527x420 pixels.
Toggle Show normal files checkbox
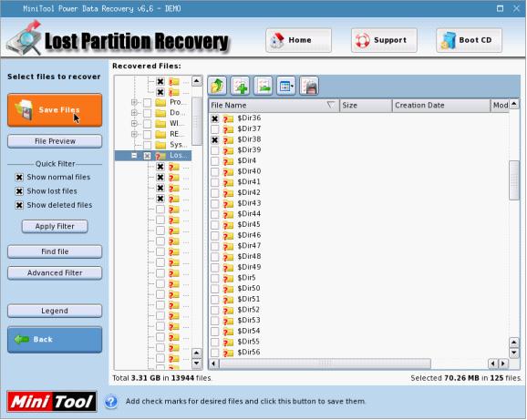(19, 178)
